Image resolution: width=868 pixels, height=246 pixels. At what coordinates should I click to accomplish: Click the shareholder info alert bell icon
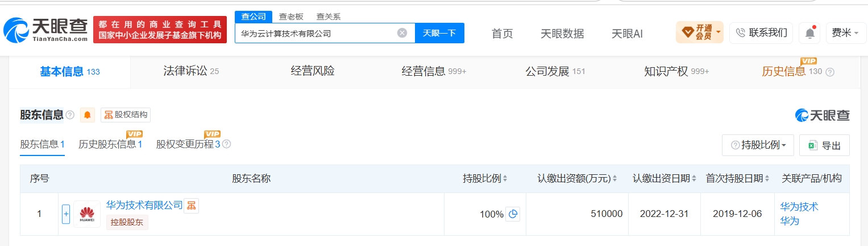click(x=88, y=115)
